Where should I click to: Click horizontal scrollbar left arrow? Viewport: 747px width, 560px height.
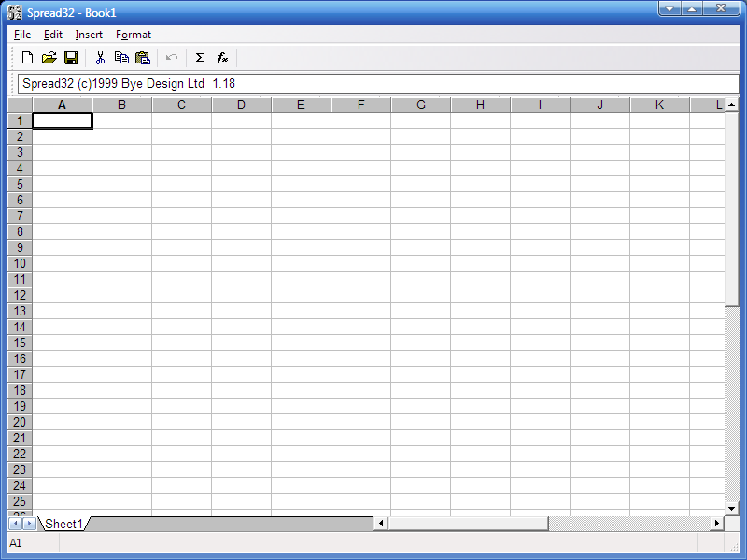click(381, 524)
